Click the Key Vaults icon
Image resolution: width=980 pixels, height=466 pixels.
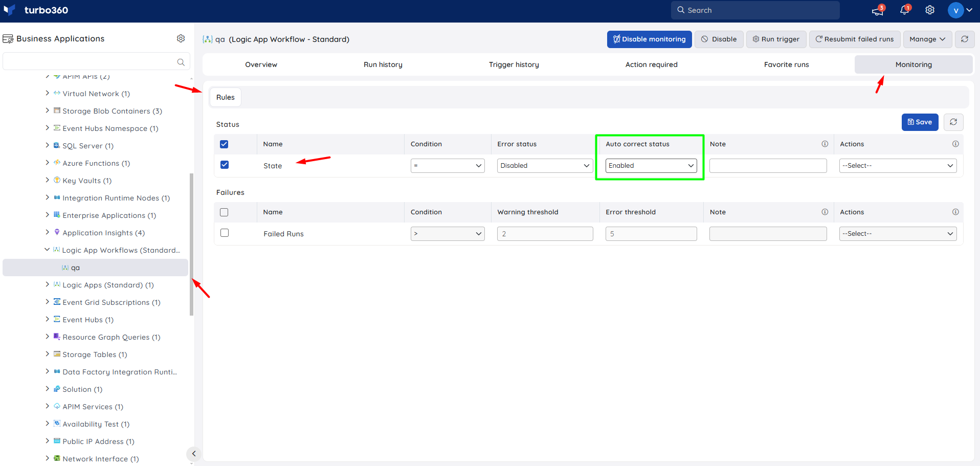click(57, 180)
